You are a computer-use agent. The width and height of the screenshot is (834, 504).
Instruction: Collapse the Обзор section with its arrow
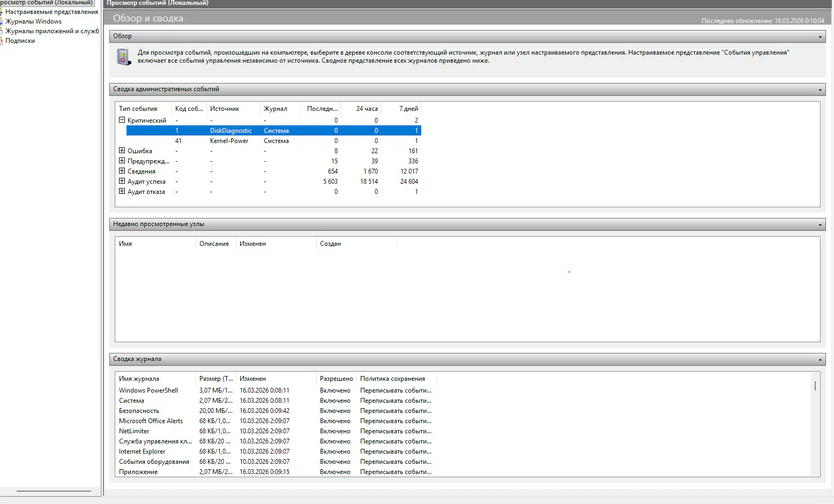(820, 36)
